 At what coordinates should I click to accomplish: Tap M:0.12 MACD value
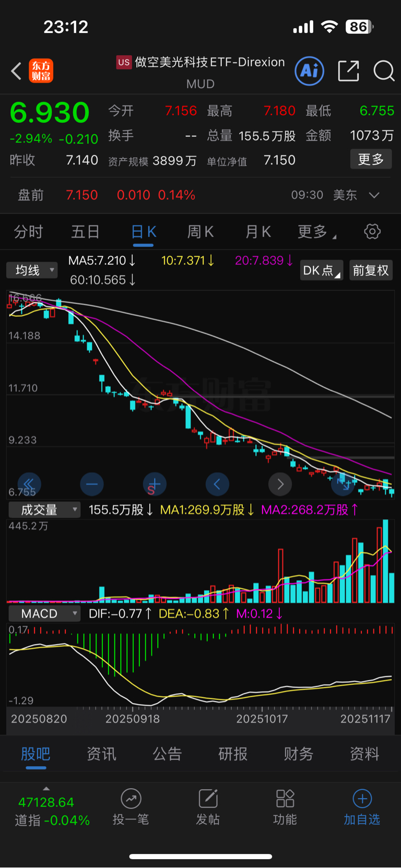pos(260,614)
